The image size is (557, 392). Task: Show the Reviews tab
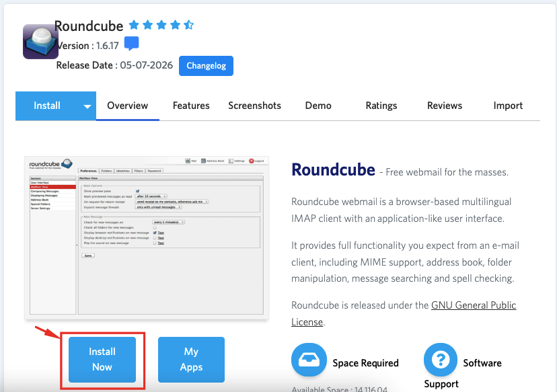[445, 106]
